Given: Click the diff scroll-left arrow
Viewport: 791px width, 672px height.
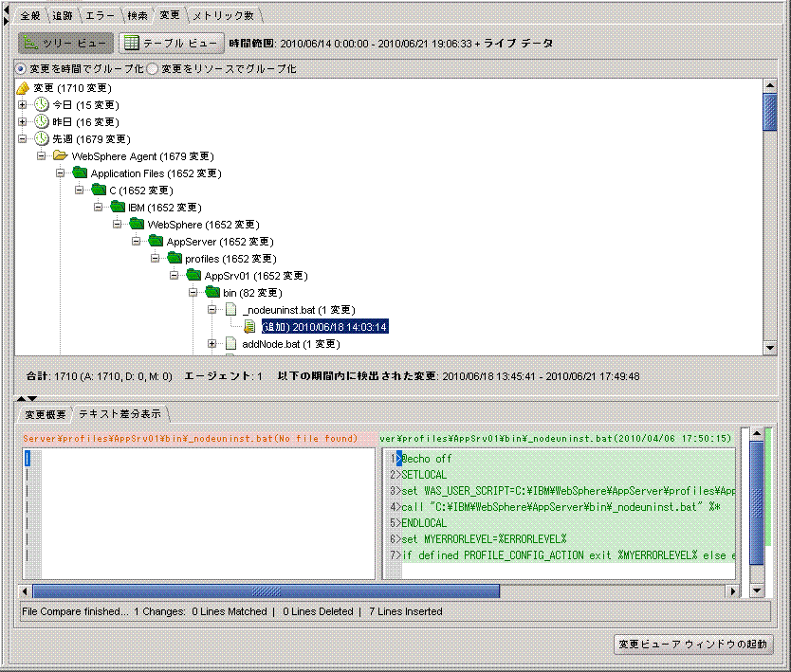Looking at the screenshot, I should 26,590.
